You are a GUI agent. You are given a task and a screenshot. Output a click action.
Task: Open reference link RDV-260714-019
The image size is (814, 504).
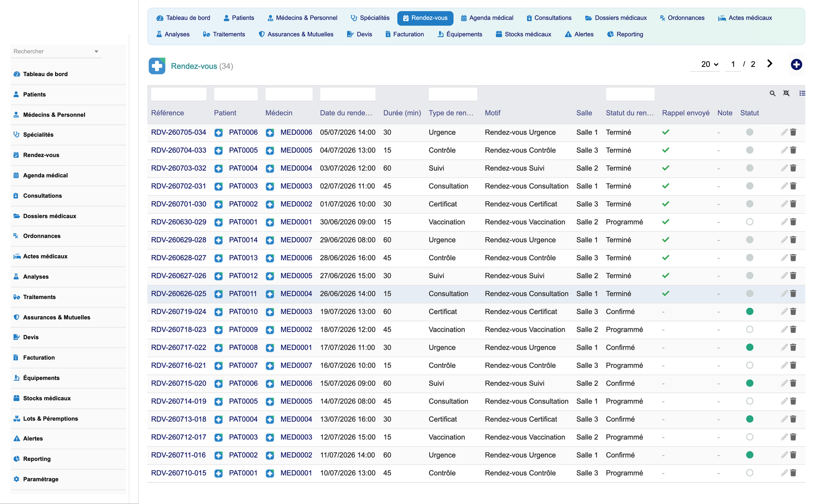(x=179, y=402)
